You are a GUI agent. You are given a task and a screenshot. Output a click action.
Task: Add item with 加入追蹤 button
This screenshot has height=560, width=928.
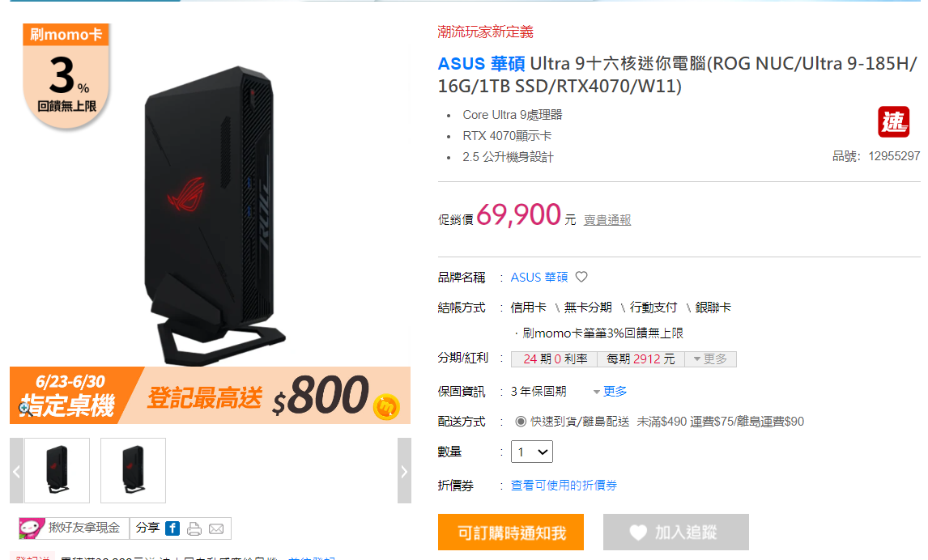coord(676,532)
